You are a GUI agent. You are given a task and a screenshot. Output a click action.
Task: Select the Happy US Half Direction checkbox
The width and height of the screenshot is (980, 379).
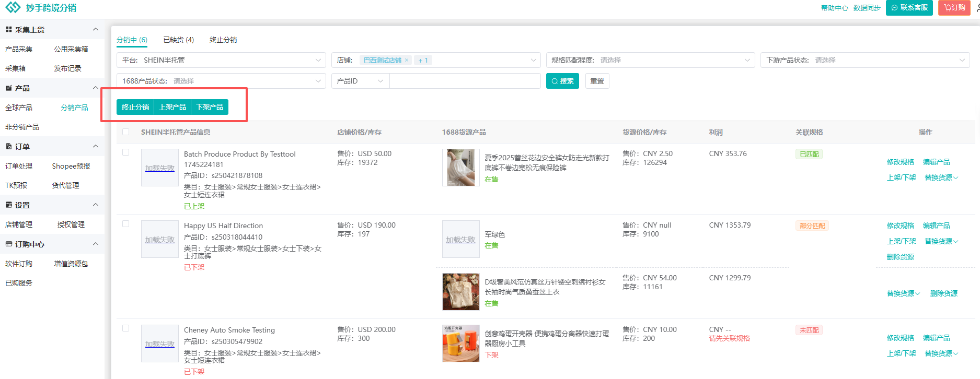point(125,224)
